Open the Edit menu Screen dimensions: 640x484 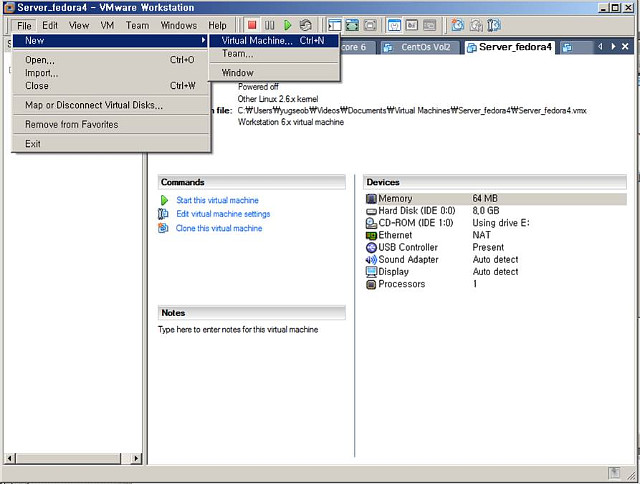50,26
